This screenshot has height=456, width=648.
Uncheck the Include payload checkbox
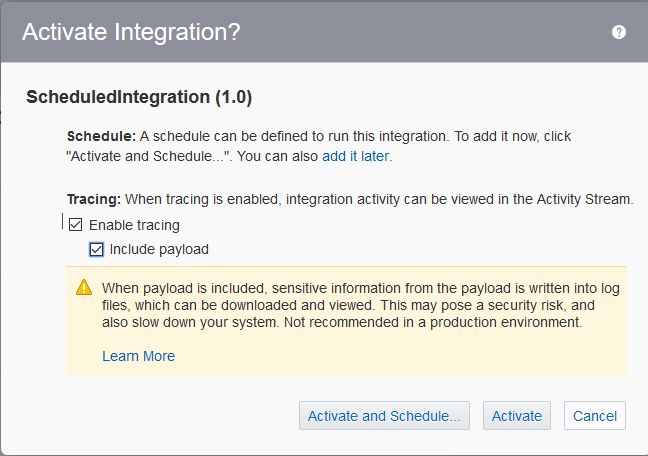[97, 249]
